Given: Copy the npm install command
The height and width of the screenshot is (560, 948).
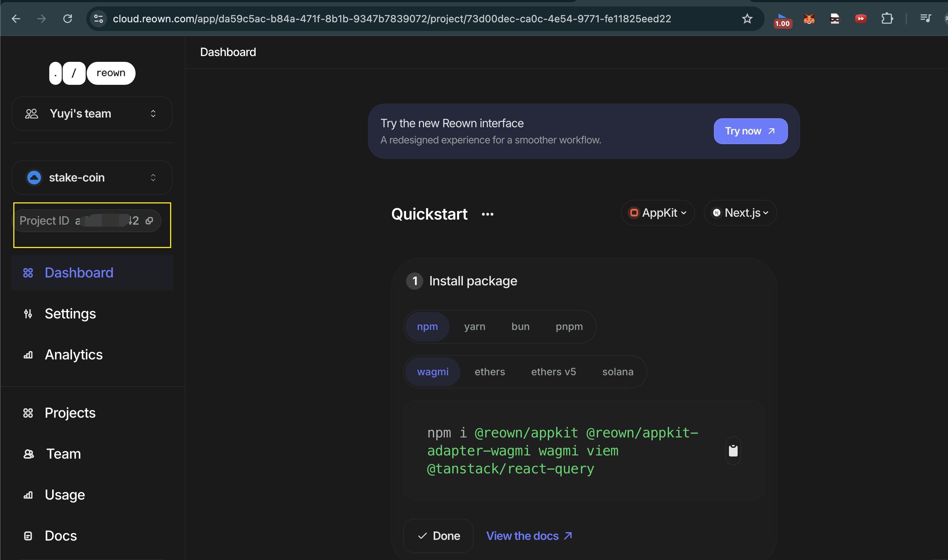Looking at the screenshot, I should pos(733,451).
